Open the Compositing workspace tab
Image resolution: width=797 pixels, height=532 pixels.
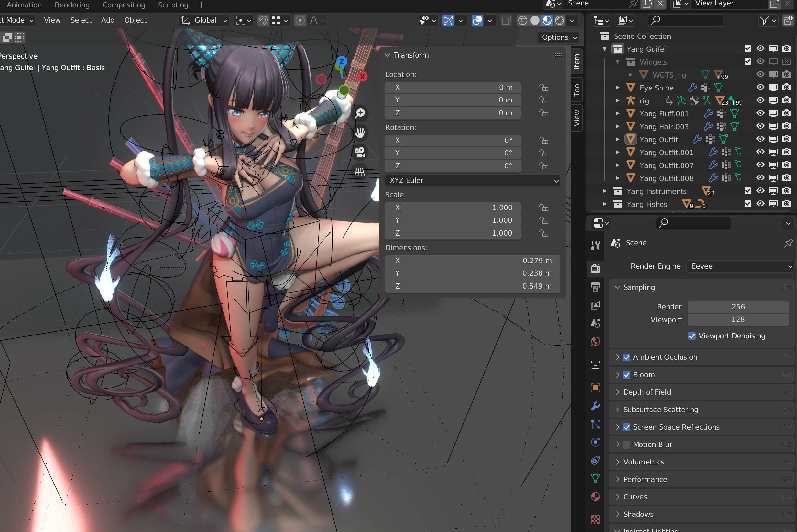pyautogui.click(x=124, y=5)
